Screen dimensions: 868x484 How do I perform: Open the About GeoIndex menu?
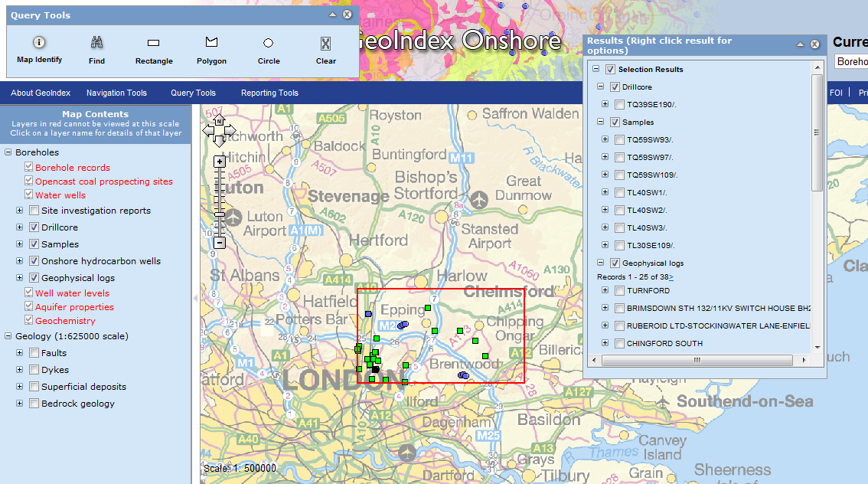(41, 93)
